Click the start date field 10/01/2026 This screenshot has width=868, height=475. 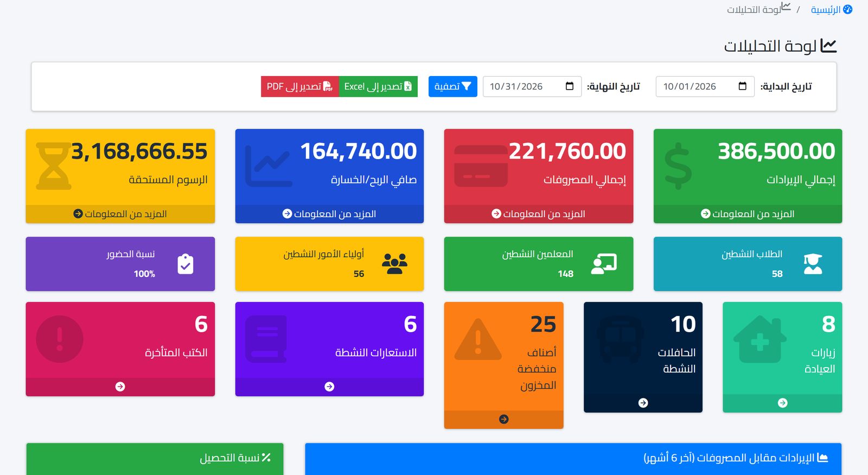pyautogui.click(x=705, y=86)
